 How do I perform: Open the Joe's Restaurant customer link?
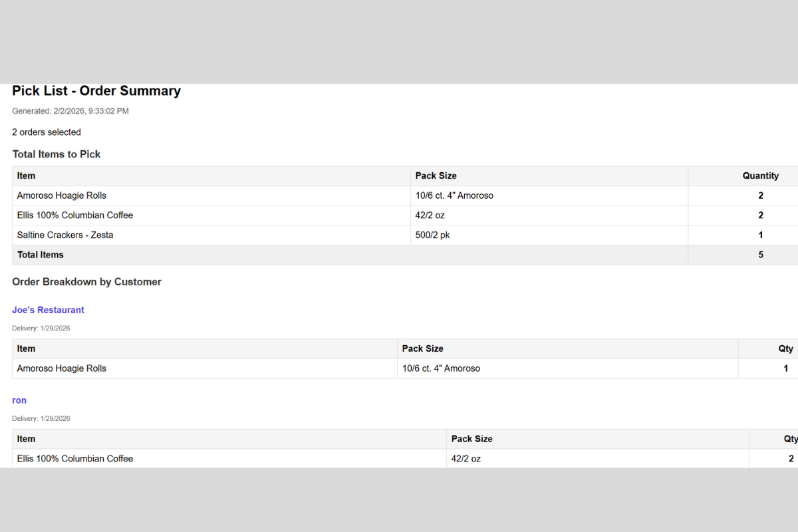click(48, 310)
